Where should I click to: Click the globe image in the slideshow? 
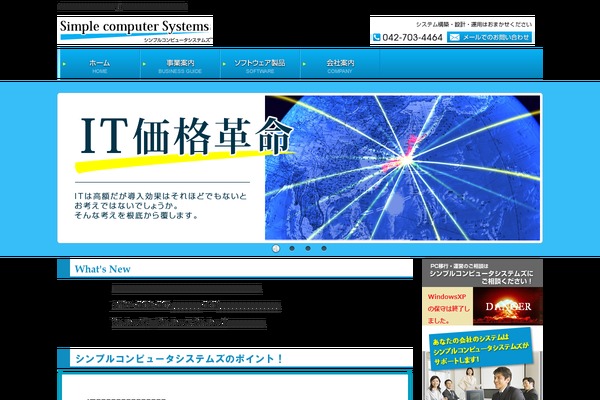[403, 168]
